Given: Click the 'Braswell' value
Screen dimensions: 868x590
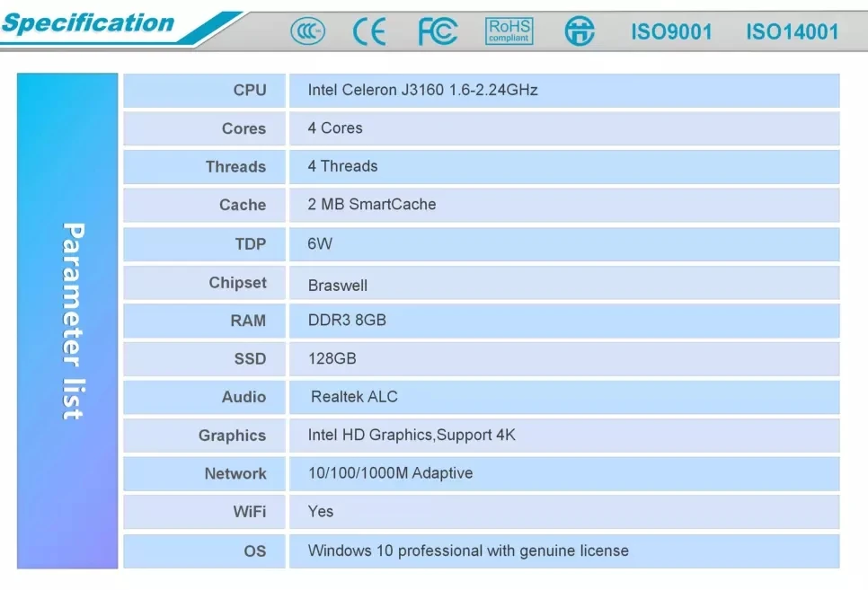Looking at the screenshot, I should pyautogui.click(x=338, y=286).
